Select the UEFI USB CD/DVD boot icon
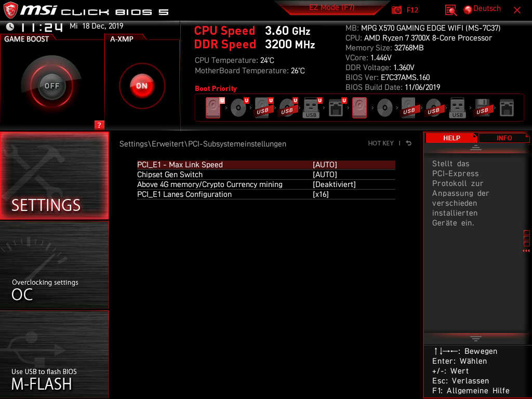Viewport: 532px width, 399px height. 288,108
